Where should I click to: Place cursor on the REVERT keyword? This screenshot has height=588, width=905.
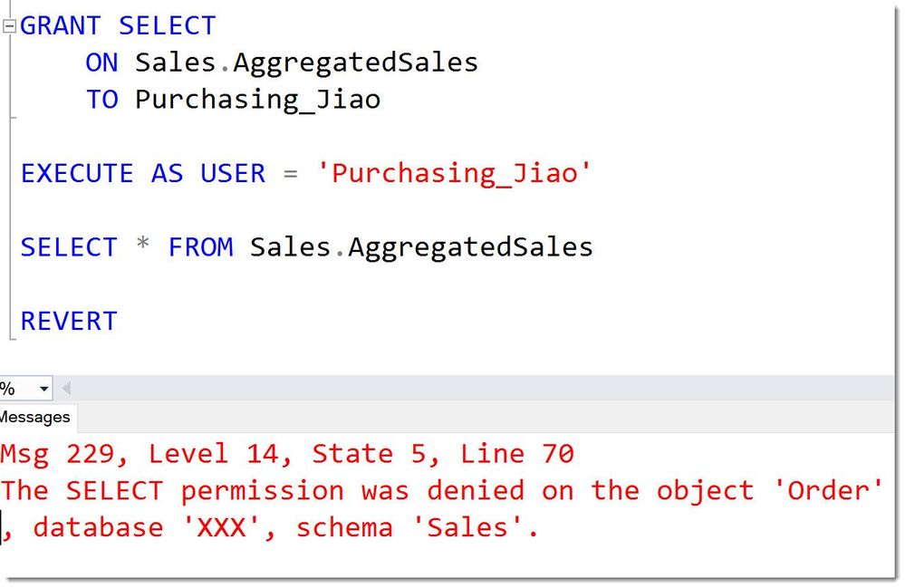point(69,321)
